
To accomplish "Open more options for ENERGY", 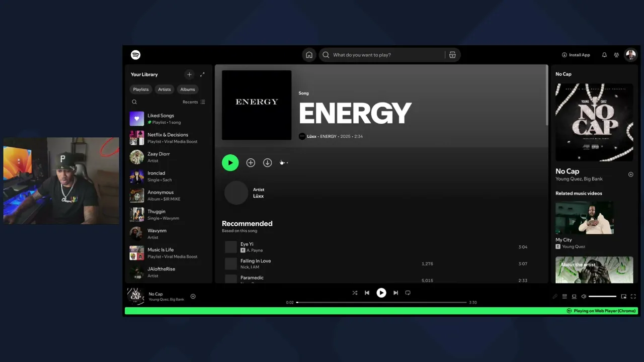I will click(x=284, y=162).
